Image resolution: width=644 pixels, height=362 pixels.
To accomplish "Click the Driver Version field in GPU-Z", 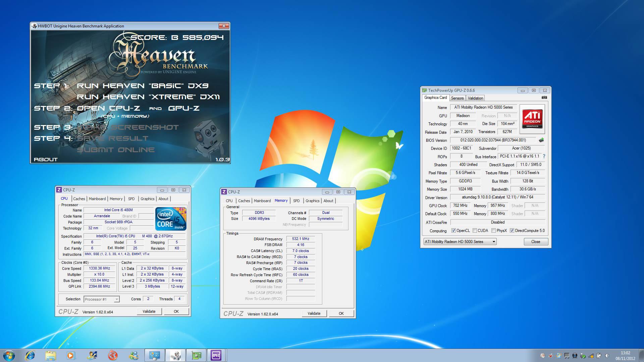I will [497, 197].
